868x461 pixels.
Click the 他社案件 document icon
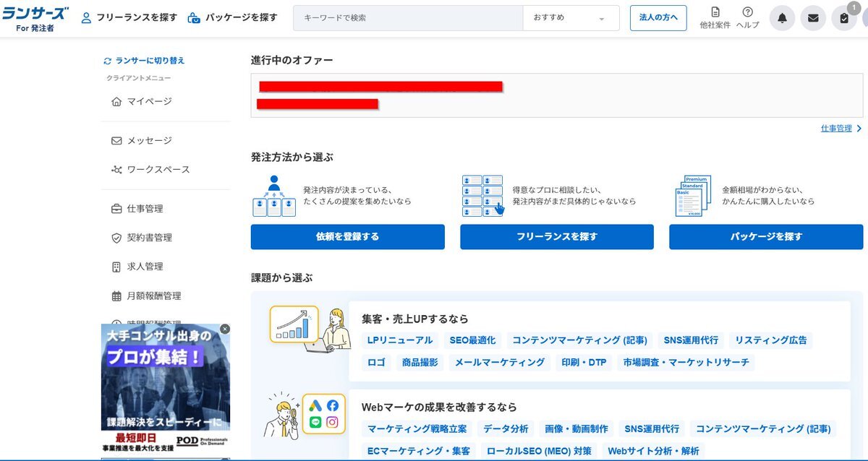click(715, 12)
